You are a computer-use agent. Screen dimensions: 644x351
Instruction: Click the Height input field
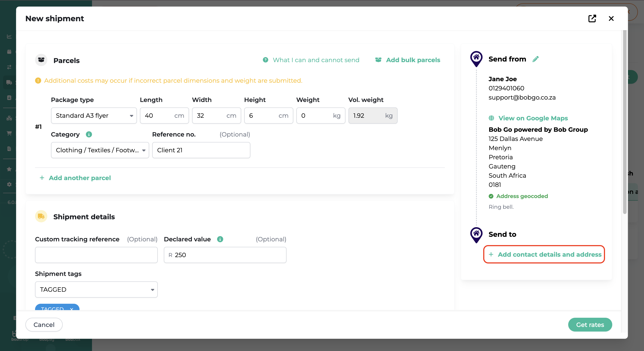click(x=269, y=115)
